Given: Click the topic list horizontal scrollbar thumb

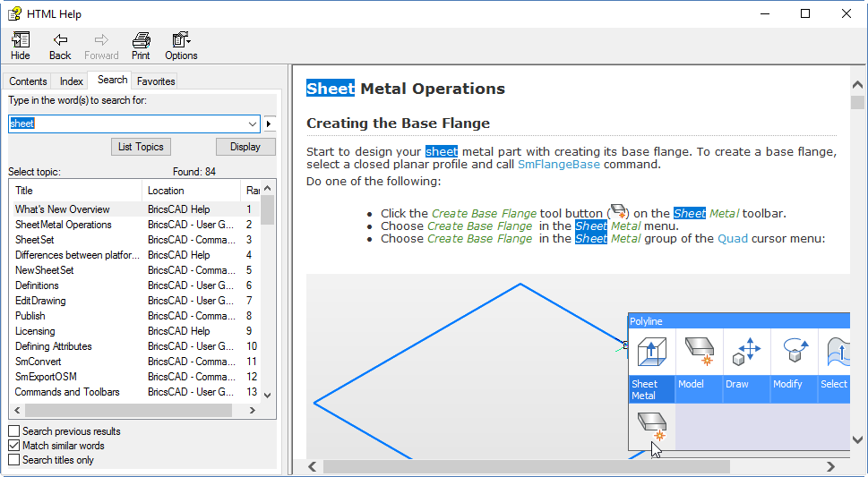Looking at the screenshot, I should pos(128,410).
